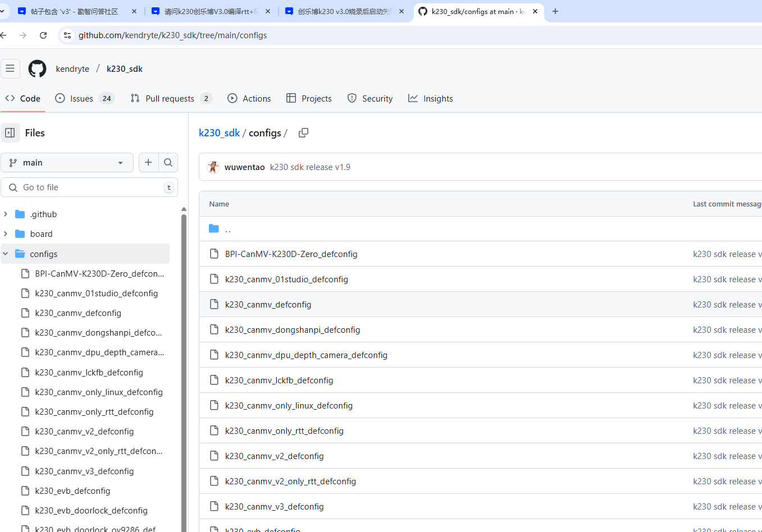Screen dimensions: 762x532
Task: Open the Insights tab
Action: [x=431, y=99]
